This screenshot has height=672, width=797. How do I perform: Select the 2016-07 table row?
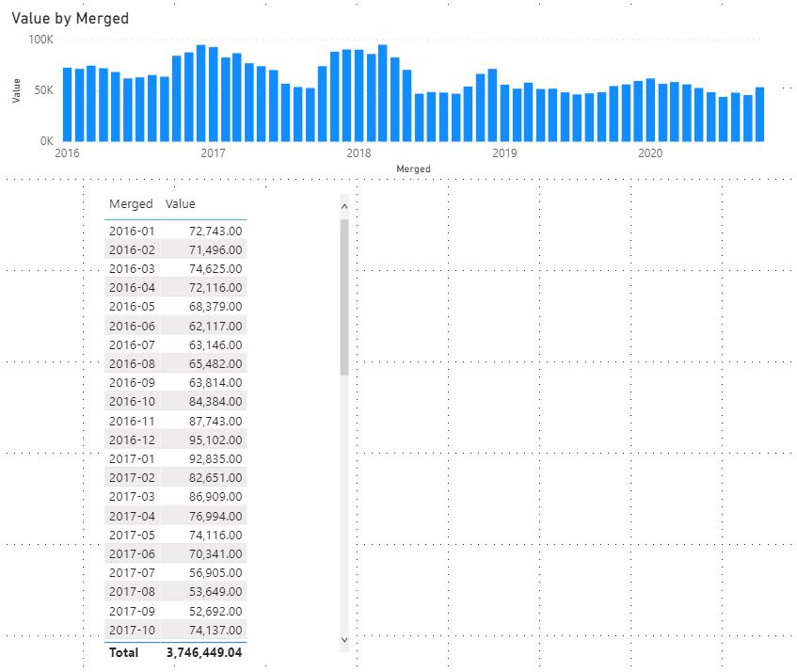pos(175,344)
